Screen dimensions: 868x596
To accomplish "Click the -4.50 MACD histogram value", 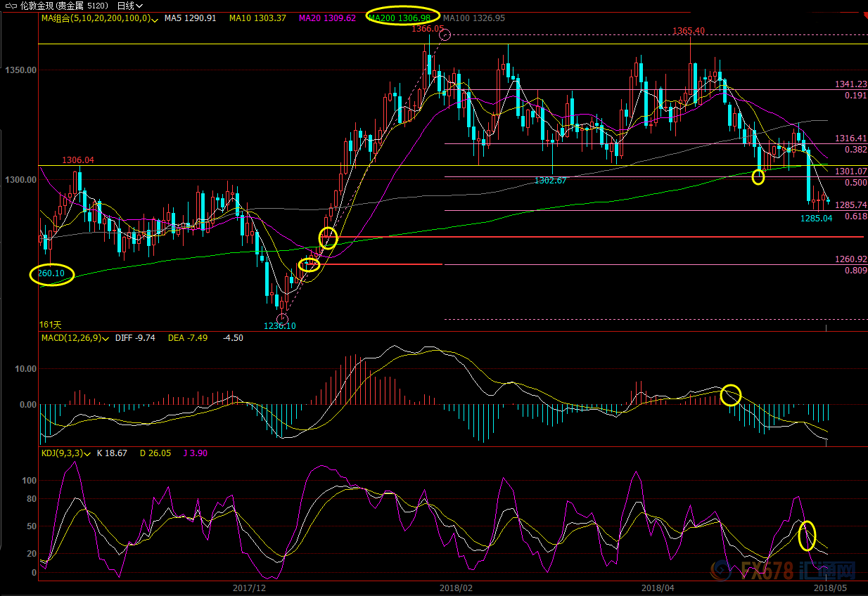I will tap(233, 338).
